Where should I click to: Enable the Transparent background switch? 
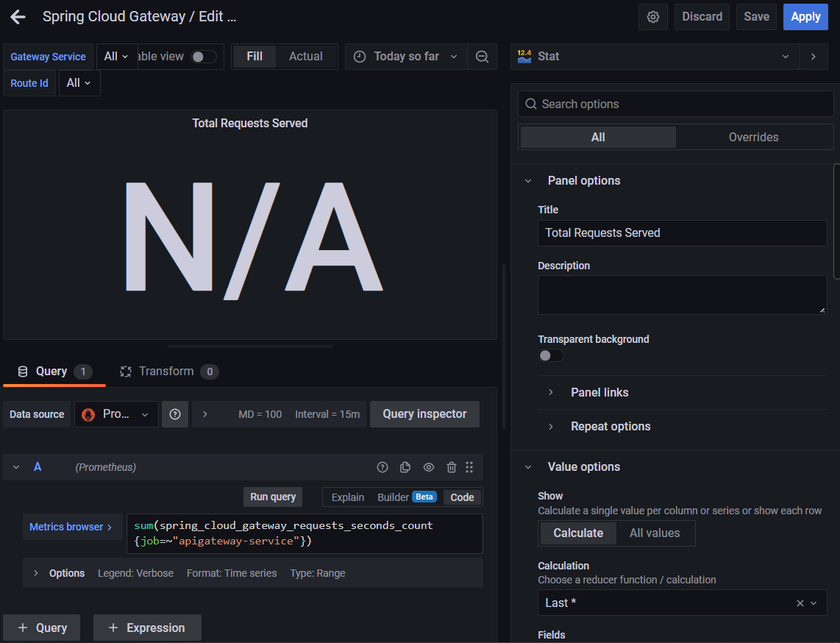pos(551,356)
